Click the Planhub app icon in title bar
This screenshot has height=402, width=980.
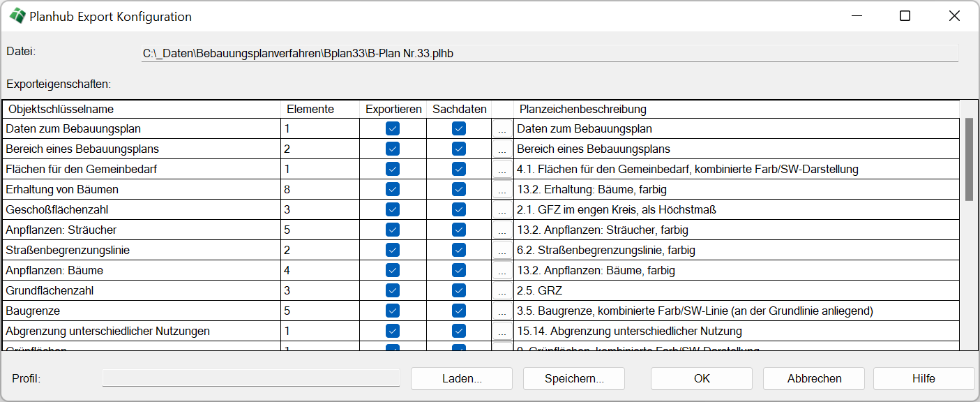pyautogui.click(x=17, y=16)
